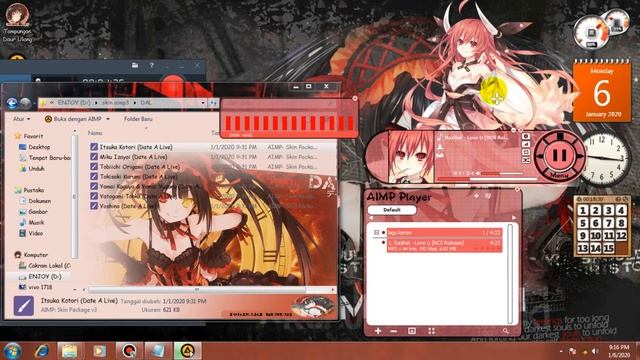Click the top square icon beside AIMP track title
640x360 pixels.
click(526, 136)
